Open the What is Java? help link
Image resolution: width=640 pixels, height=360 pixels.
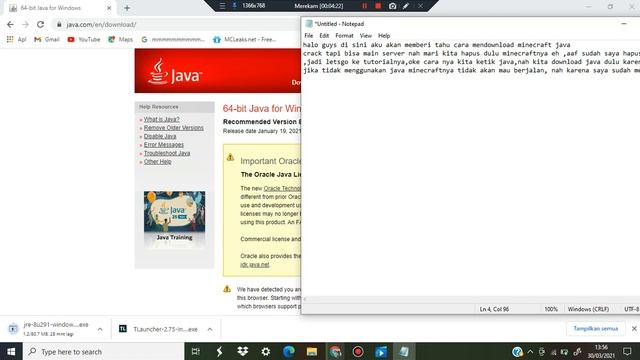[161, 119]
